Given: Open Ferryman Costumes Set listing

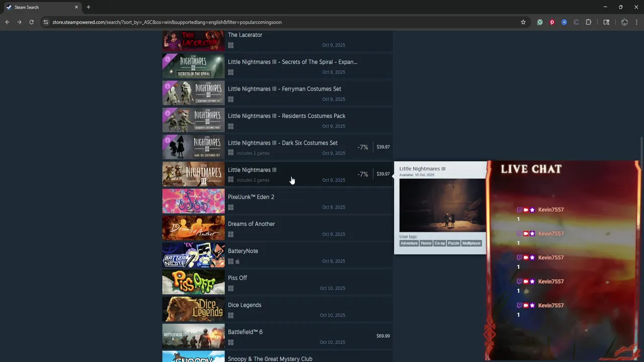Looking at the screenshot, I should pyautogui.click(x=277, y=93).
